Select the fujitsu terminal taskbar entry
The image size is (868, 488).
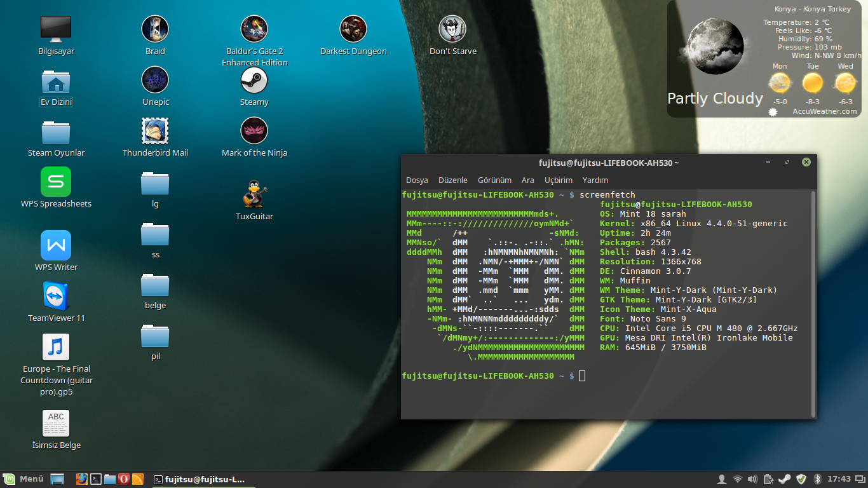pos(204,479)
